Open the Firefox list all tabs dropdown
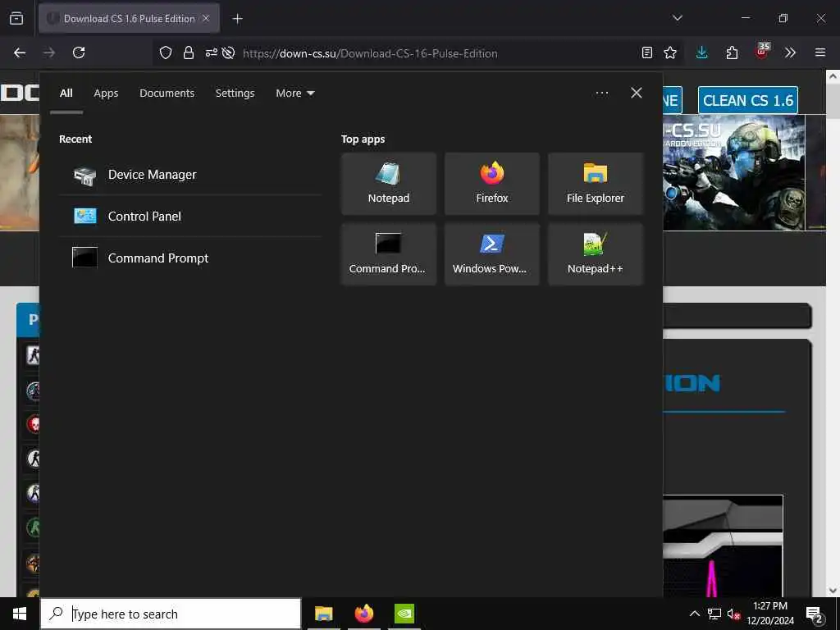The image size is (840, 630). point(677,18)
